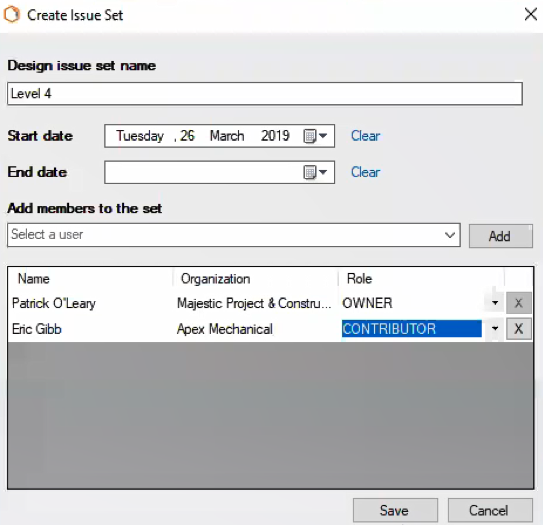
Task: Open the Start date calendar picker icon
Action: point(314,136)
